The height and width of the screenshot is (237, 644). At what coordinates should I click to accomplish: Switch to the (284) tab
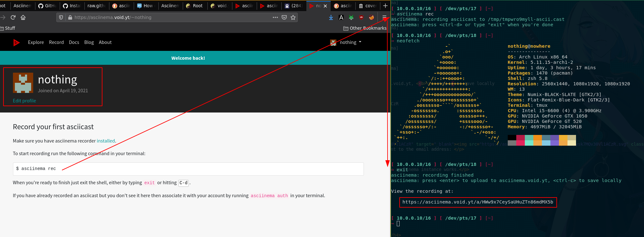coord(293,6)
